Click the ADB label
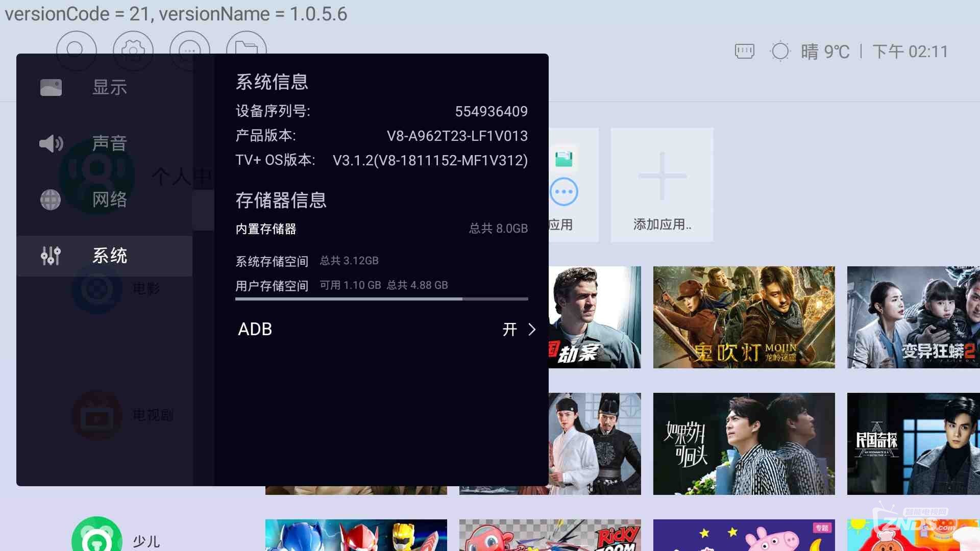Screen dimensions: 980x551 click(x=255, y=330)
